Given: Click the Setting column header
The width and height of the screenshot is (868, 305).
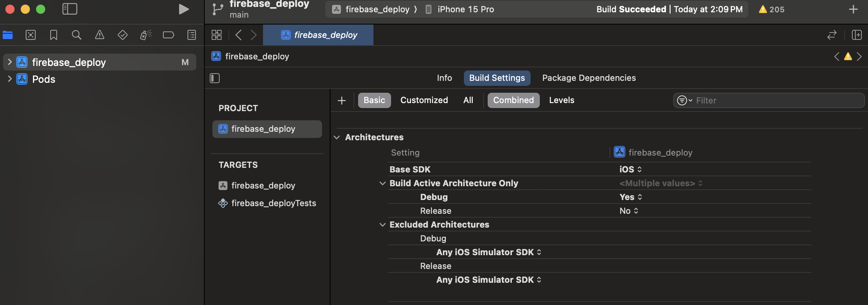Looking at the screenshot, I should 405,153.
